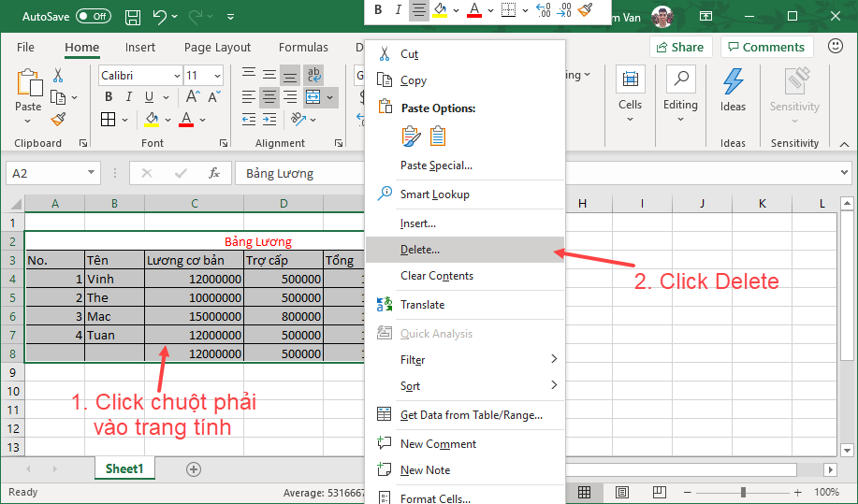Screen dimensions: 858x504
Task: Toggle center alignment in mini toolbar
Action: [418, 10]
